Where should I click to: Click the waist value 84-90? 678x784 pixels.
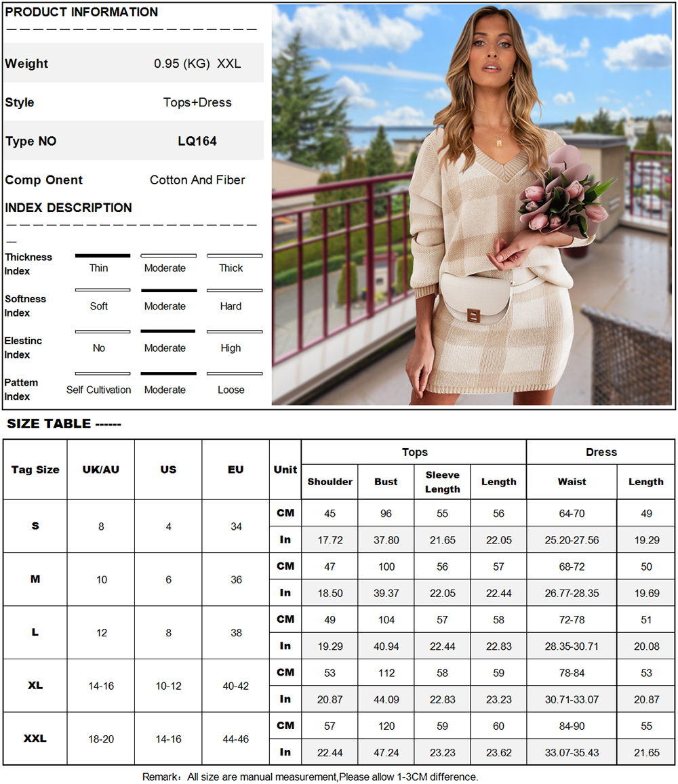coord(572,726)
